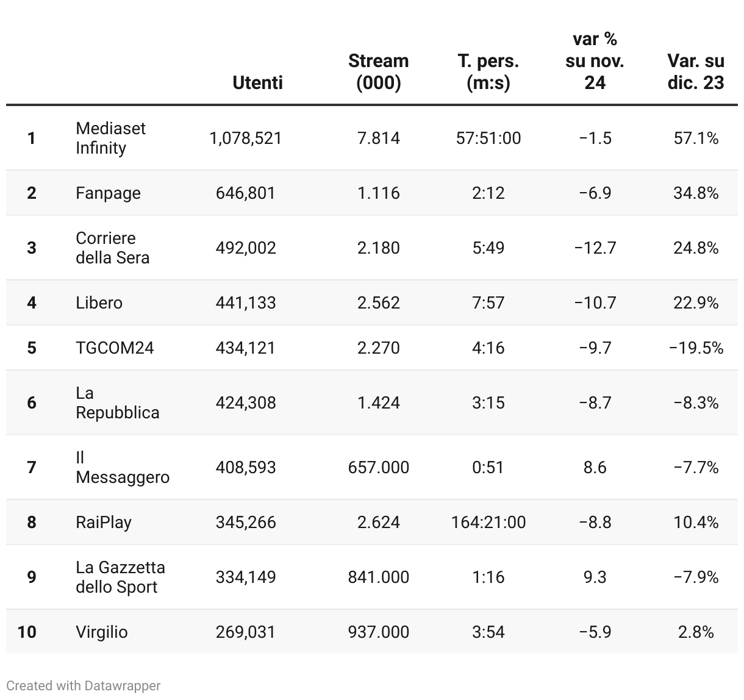This screenshot has height=700, width=744.
Task: Select the Il Messaggero row name
Action: (123, 467)
